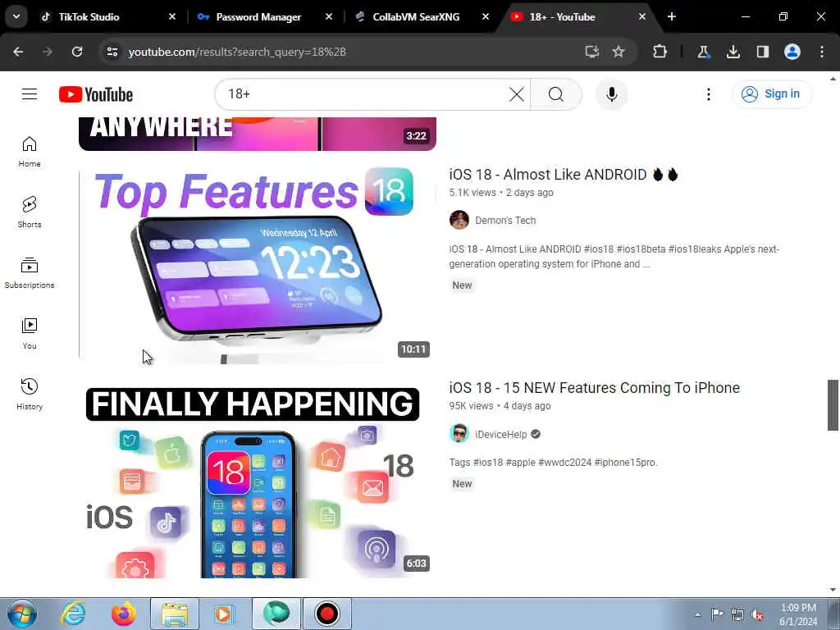Reload the page
This screenshot has height=630, width=840.
[77, 52]
